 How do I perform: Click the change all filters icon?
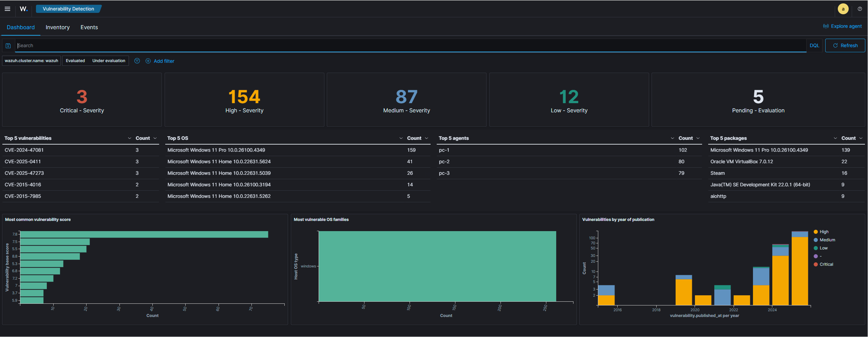click(137, 61)
